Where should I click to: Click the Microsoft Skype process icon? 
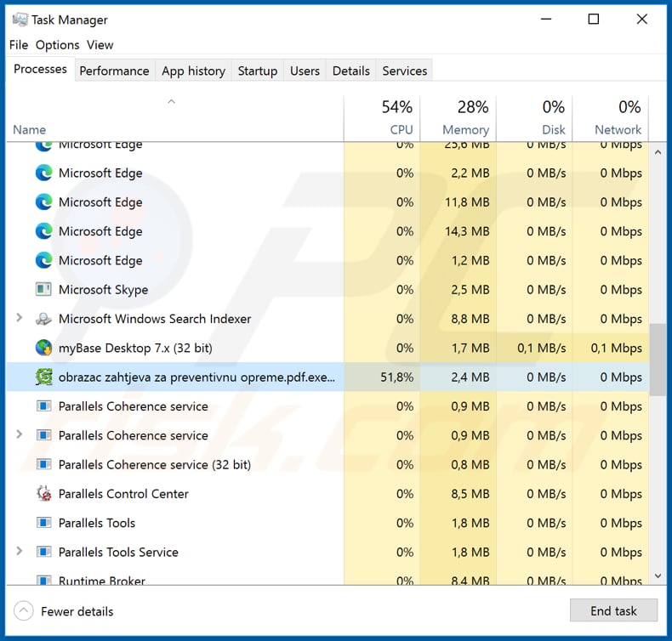tap(43, 289)
